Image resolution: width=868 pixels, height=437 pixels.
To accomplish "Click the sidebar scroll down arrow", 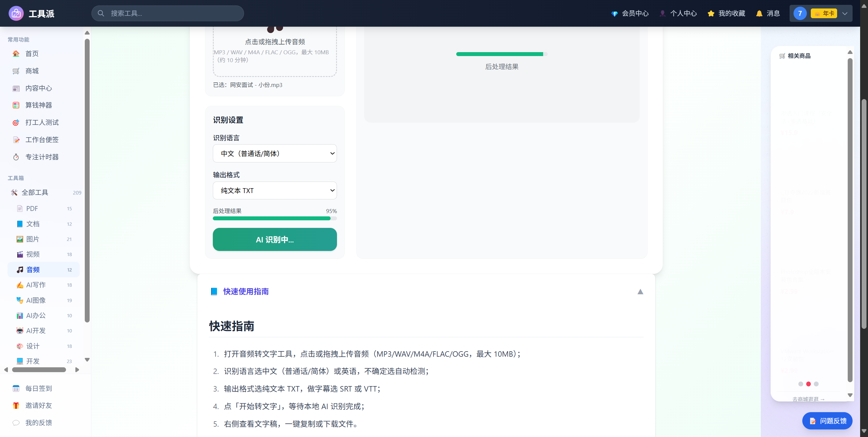I will (87, 360).
